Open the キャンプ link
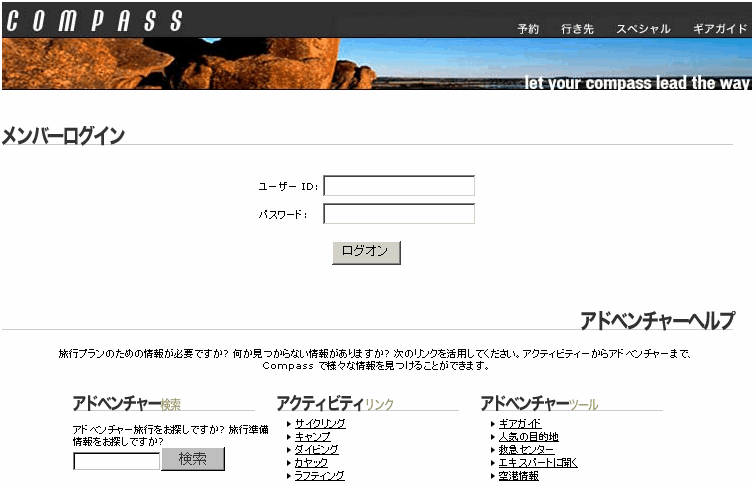The image size is (754, 486). tap(313, 436)
